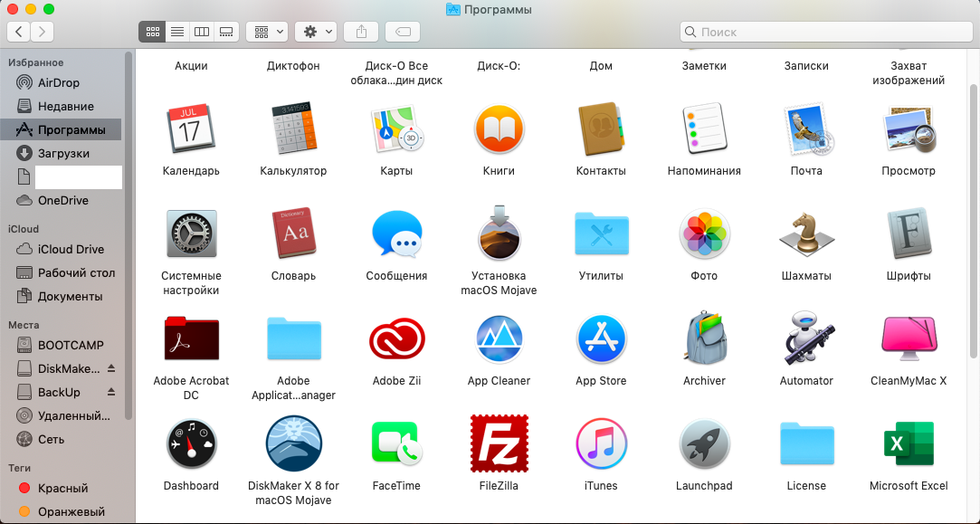Select the Adobe Acrobat DC icon

coord(191,338)
